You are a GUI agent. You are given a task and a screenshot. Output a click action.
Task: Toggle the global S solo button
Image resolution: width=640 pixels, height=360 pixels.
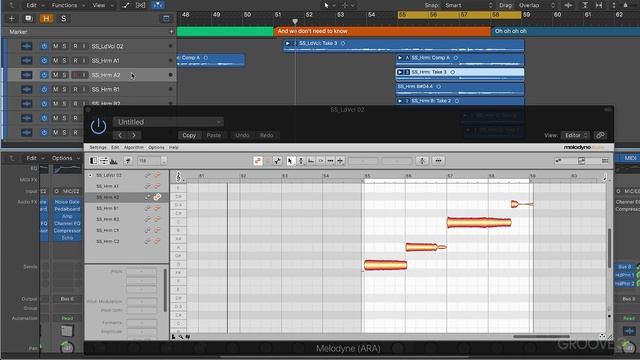(64, 19)
